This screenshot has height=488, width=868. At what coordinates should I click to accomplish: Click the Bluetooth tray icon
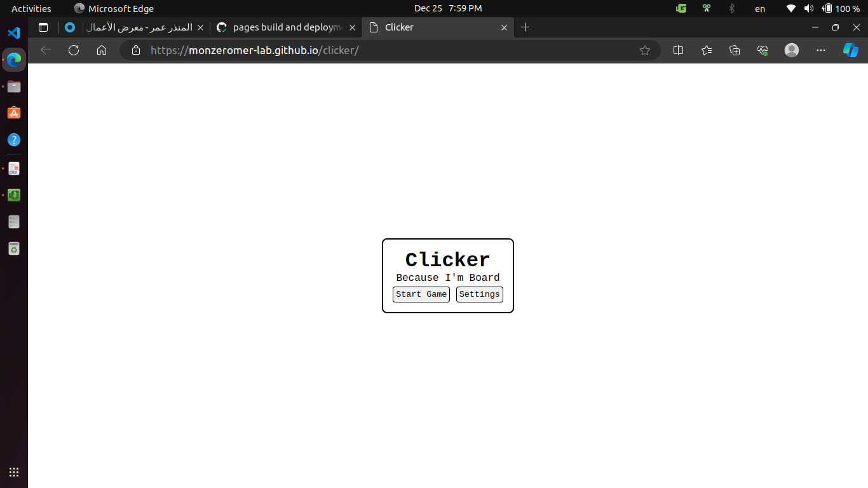point(732,8)
